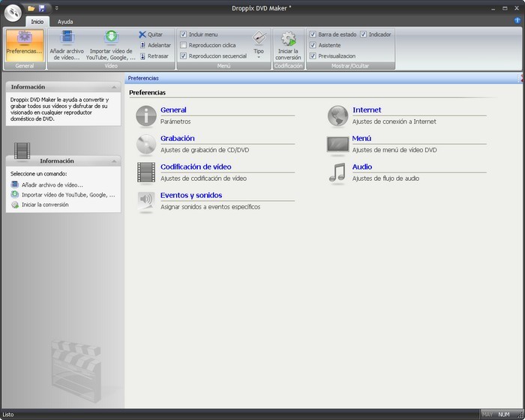Click Importar vídeo de YouTube ribbon icon
Image resolution: width=525 pixels, height=420 pixels.
click(x=111, y=45)
